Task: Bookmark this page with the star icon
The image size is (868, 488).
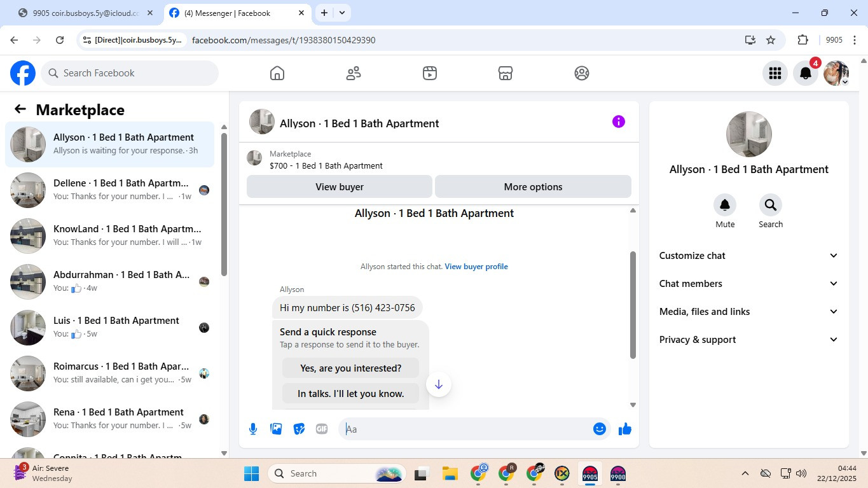Action: click(x=771, y=40)
